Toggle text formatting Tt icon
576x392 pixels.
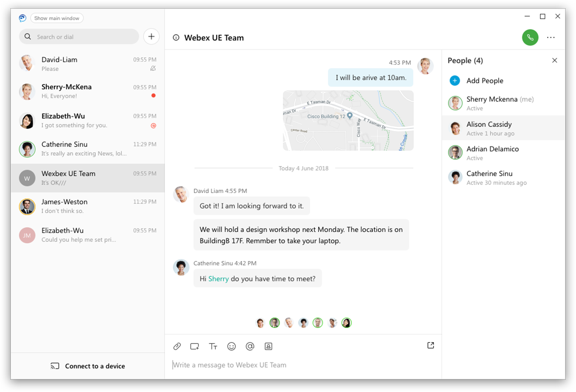(213, 346)
